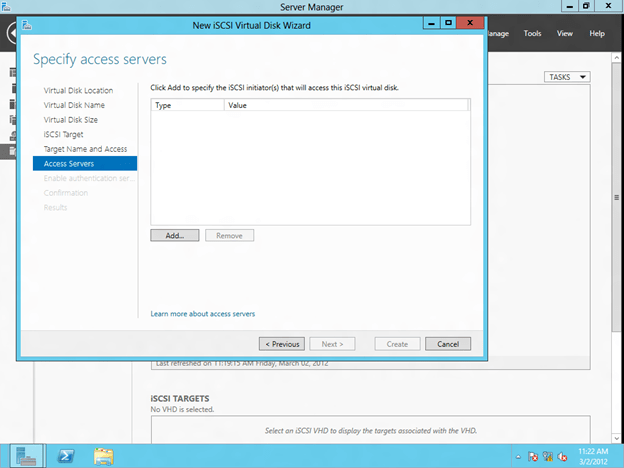Close the New iSCSI Virtual Disk Wizard

(469, 21)
